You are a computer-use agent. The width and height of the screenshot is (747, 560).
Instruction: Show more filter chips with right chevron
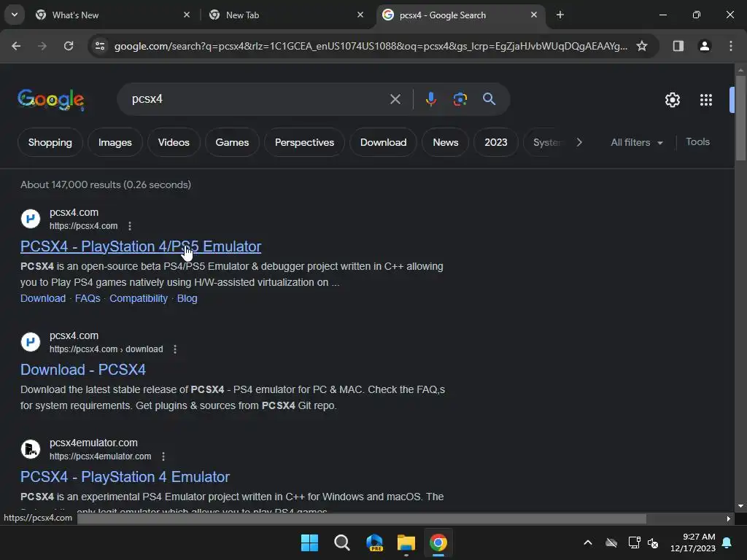pos(579,142)
